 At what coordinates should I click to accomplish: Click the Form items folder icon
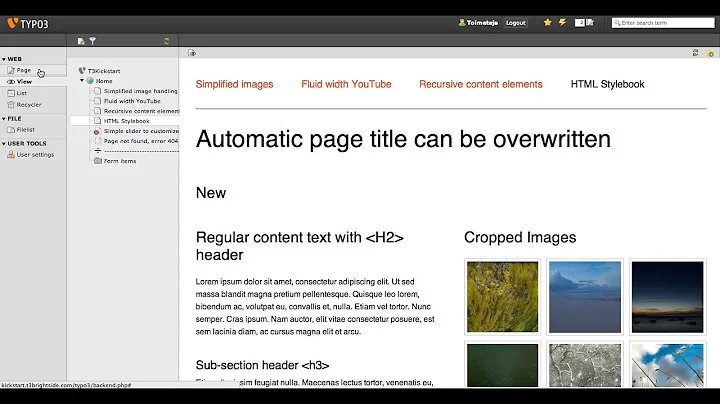tap(98, 161)
